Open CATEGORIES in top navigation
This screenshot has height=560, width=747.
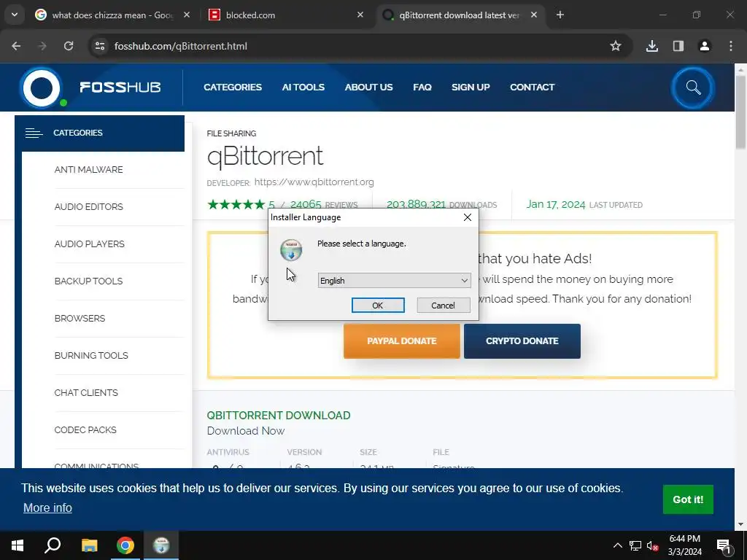233,87
